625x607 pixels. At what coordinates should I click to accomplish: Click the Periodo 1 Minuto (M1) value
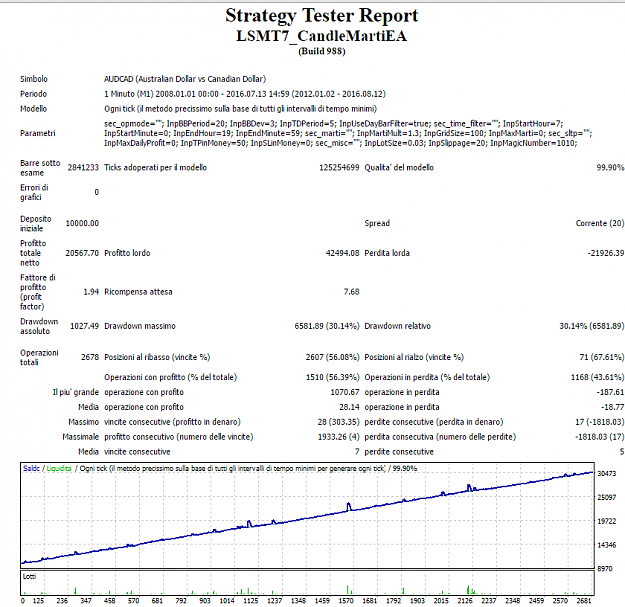pos(245,94)
